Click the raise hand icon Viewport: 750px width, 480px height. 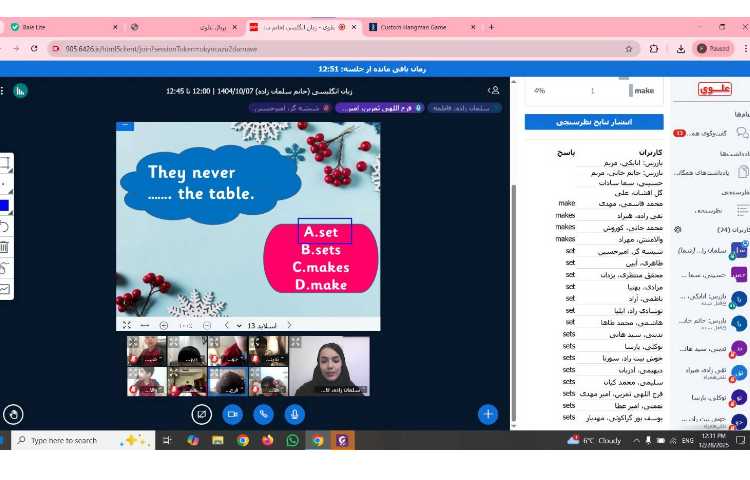tap(13, 413)
